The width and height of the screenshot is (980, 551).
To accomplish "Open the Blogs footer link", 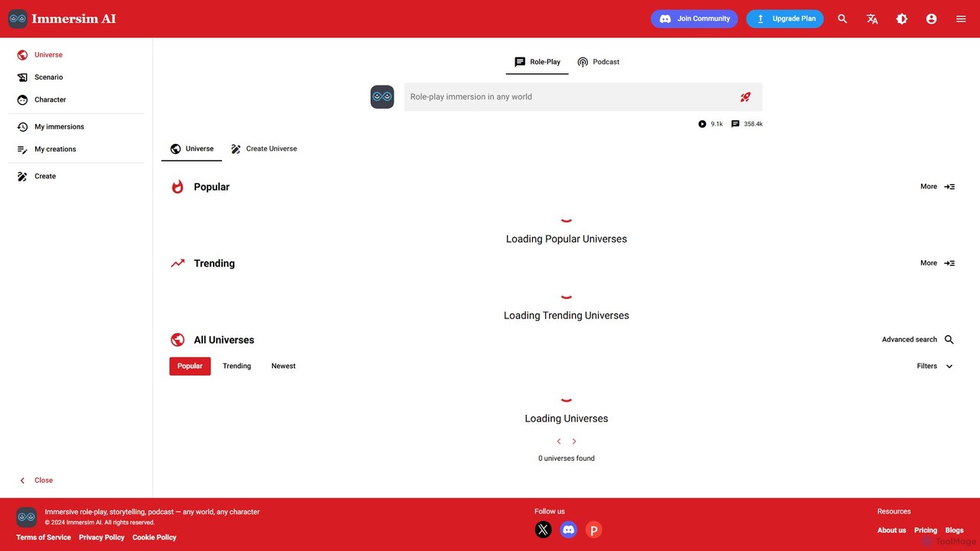I will tap(955, 530).
